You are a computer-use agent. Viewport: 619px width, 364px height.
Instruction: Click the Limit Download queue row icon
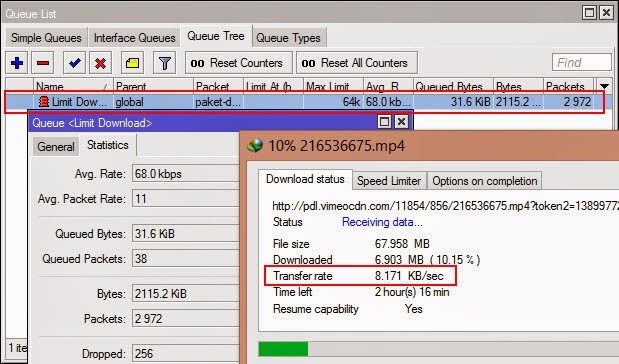click(43, 102)
